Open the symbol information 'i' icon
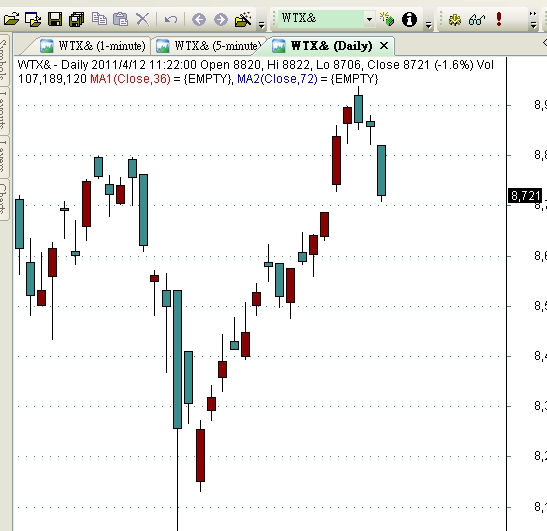 pyautogui.click(x=409, y=19)
